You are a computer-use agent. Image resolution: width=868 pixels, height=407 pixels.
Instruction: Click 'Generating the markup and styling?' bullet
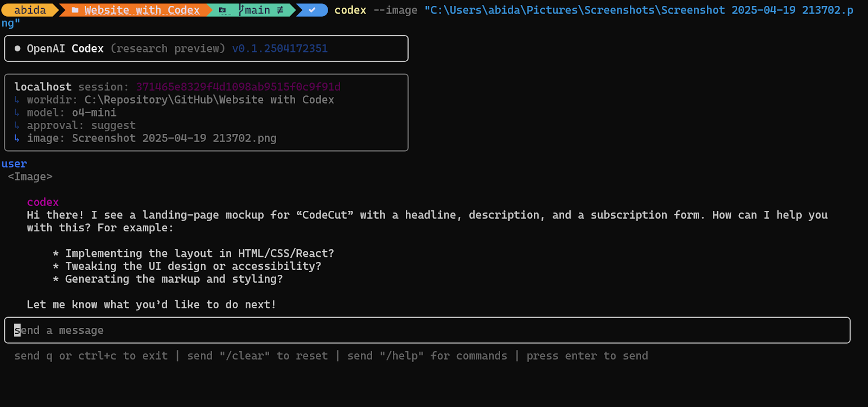(174, 279)
